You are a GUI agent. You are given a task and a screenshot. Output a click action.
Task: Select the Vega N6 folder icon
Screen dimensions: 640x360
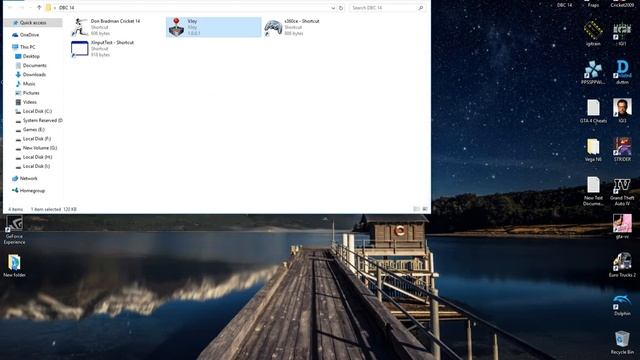coord(593,150)
